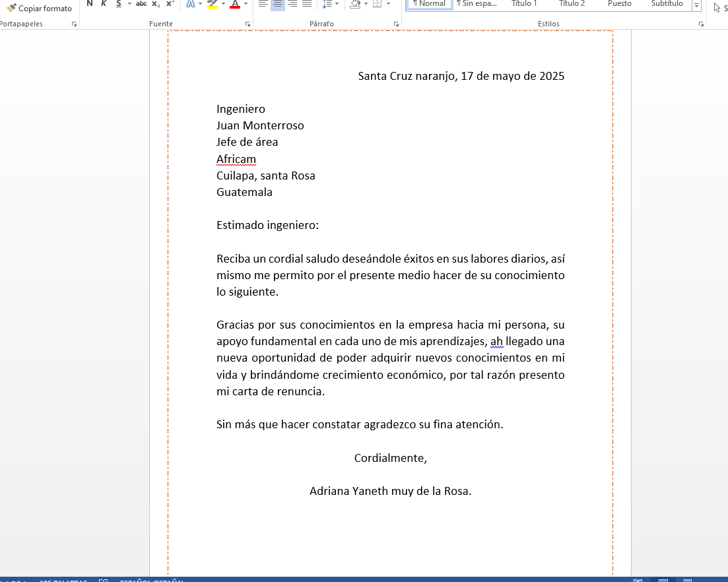Image resolution: width=728 pixels, height=582 pixels.
Task: Apply yellow text highlight color
Action: pyautogui.click(x=213, y=4)
